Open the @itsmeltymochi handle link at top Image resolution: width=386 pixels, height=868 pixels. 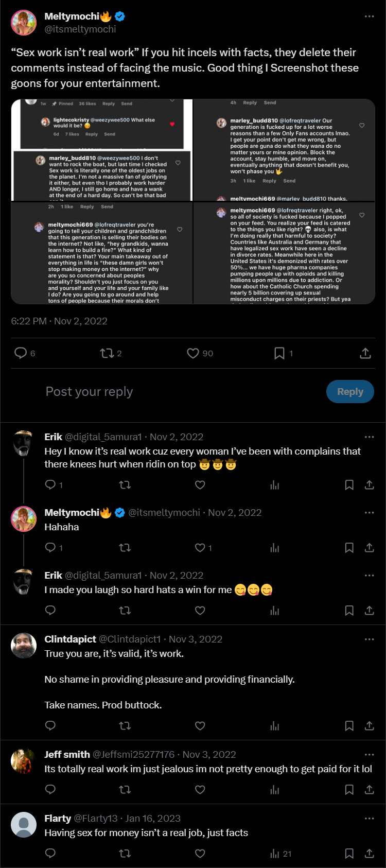tap(80, 29)
